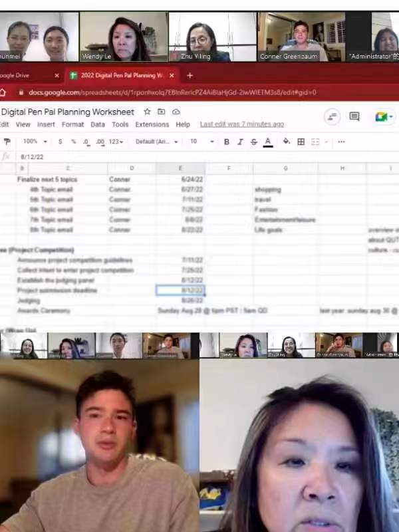
Task: Click the move-to-folder icon beside the title
Action: (x=161, y=112)
